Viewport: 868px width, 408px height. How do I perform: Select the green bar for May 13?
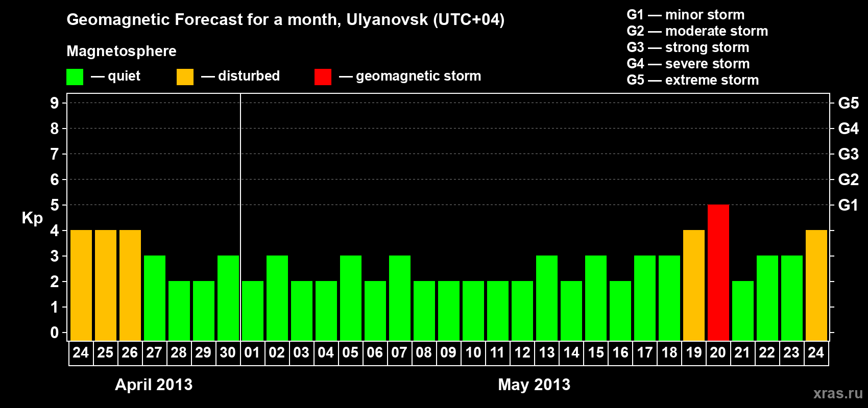click(547, 298)
